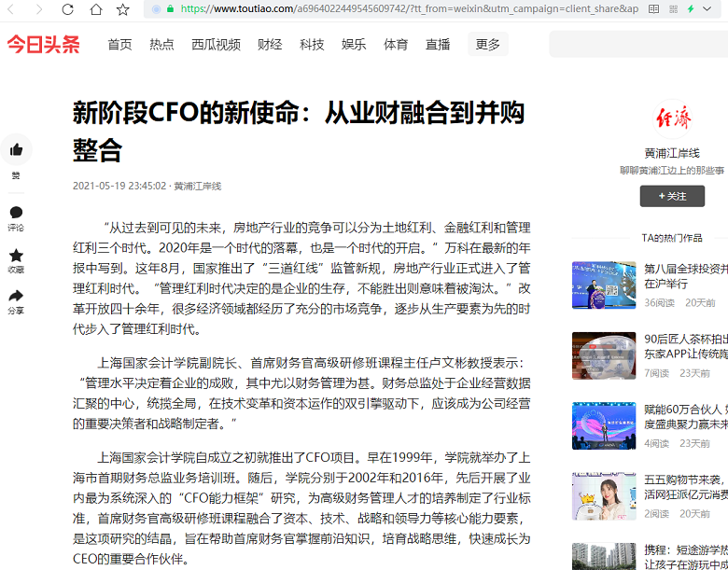Follow the author with the 关注 button

click(x=672, y=196)
